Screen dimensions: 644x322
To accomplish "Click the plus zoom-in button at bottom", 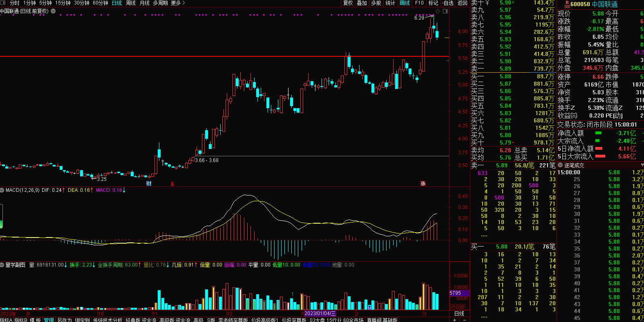I will 455,320.
